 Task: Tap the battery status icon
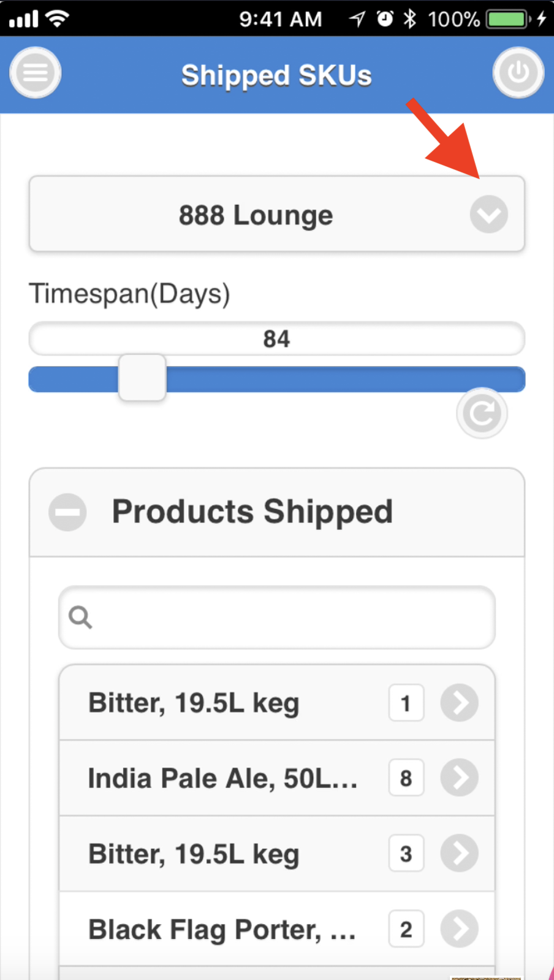pyautogui.click(x=508, y=19)
